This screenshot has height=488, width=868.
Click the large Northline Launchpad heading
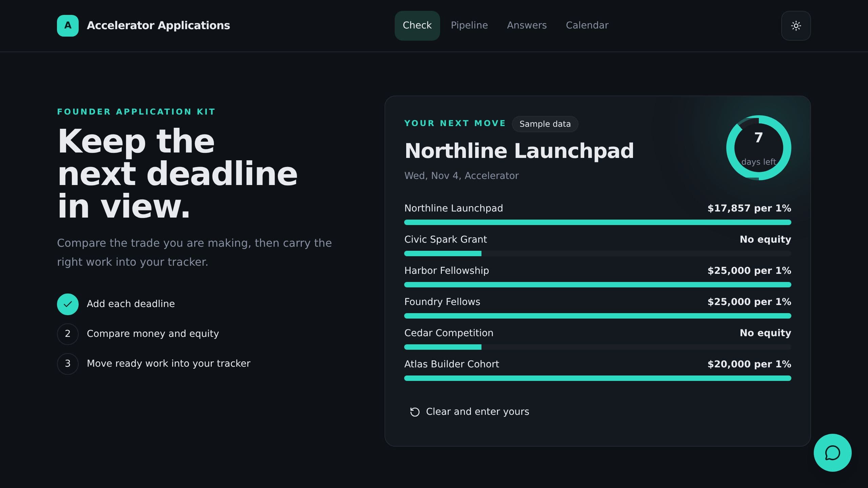coord(519,151)
